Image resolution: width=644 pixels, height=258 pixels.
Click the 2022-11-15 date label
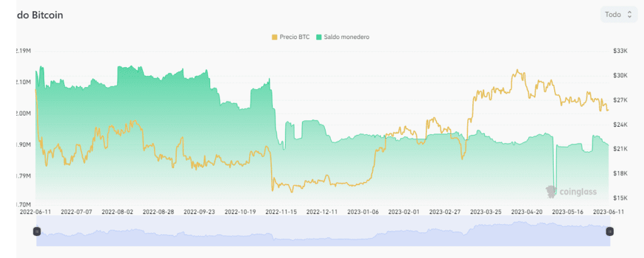click(x=281, y=212)
